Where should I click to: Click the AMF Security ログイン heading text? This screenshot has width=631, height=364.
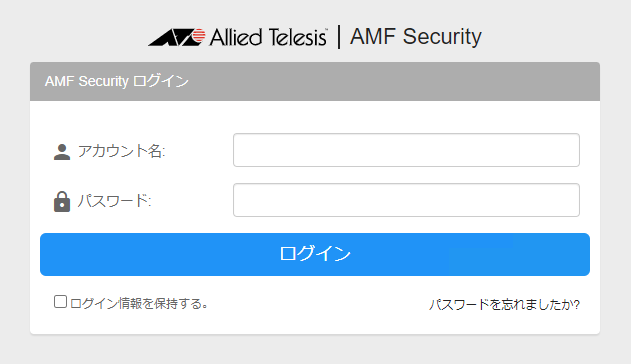[117, 81]
